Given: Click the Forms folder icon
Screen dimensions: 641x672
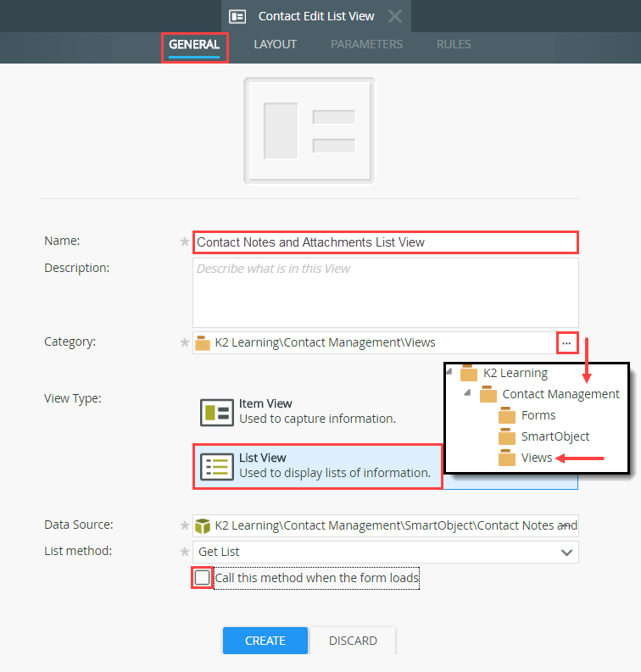Looking at the screenshot, I should click(507, 415).
